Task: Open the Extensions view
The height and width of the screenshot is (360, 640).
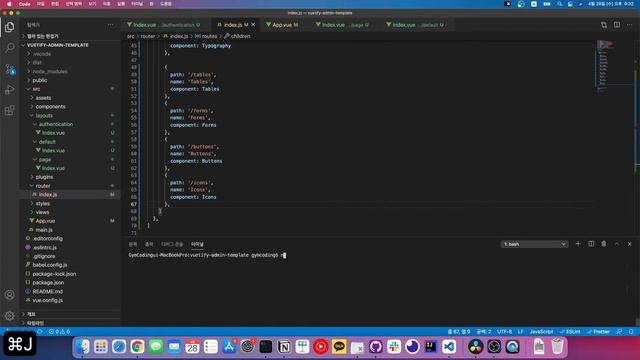Action: (9, 111)
